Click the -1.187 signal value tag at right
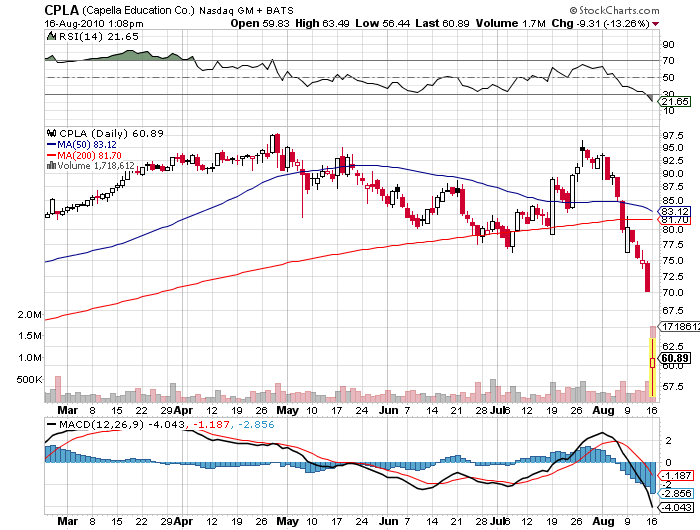 676,476
